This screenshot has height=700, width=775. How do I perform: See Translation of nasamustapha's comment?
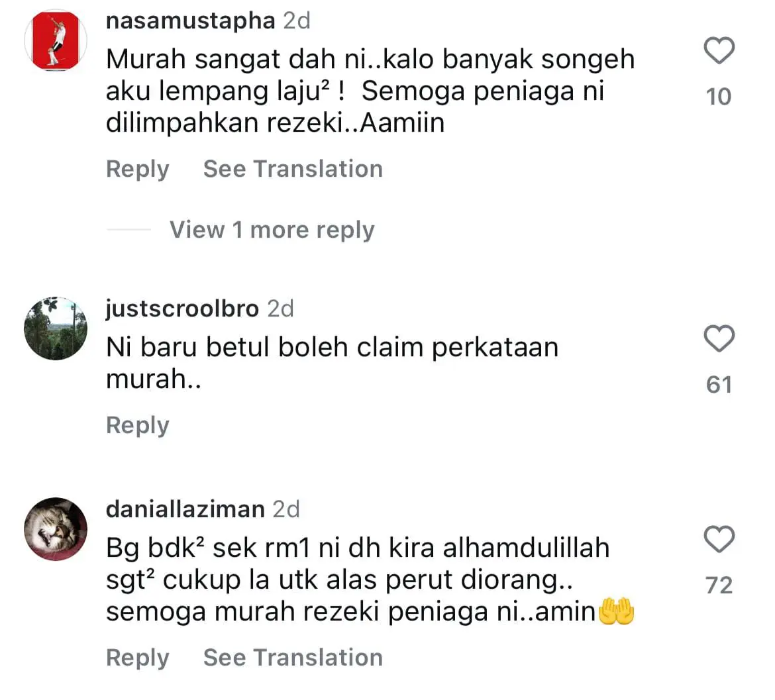[x=293, y=169]
